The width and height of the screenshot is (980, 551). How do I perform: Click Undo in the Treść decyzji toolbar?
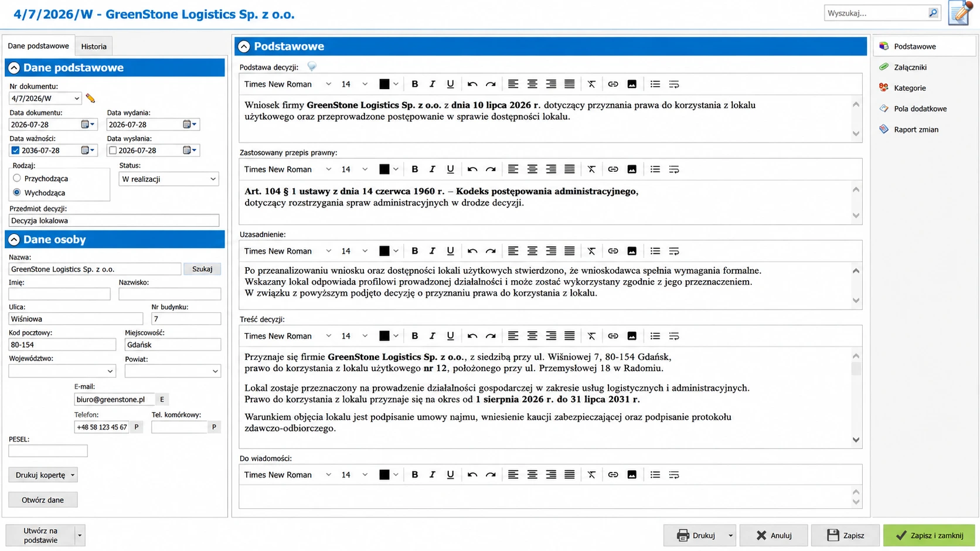(472, 336)
